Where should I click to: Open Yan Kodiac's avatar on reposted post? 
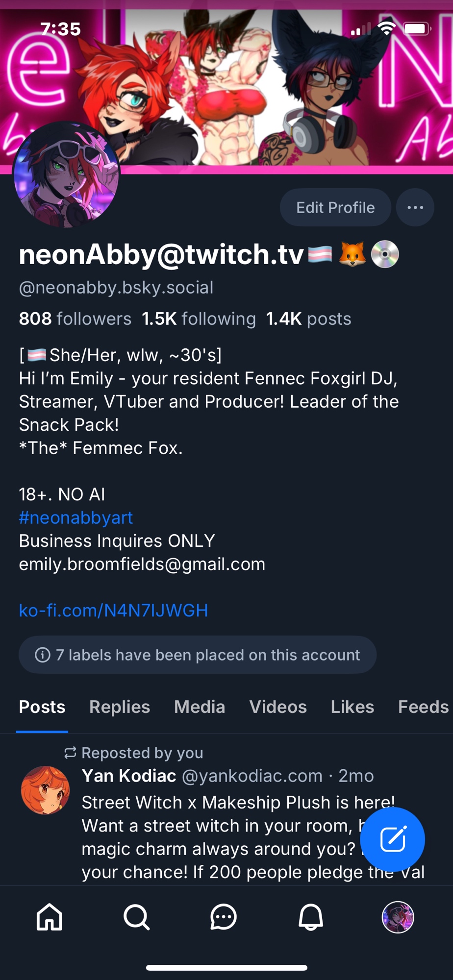pyautogui.click(x=45, y=790)
